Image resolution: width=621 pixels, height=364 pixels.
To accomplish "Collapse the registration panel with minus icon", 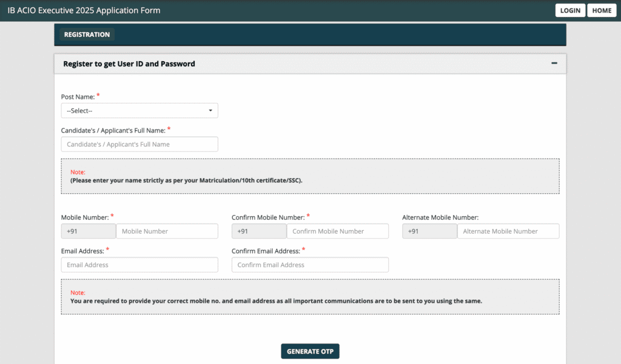I will [554, 63].
